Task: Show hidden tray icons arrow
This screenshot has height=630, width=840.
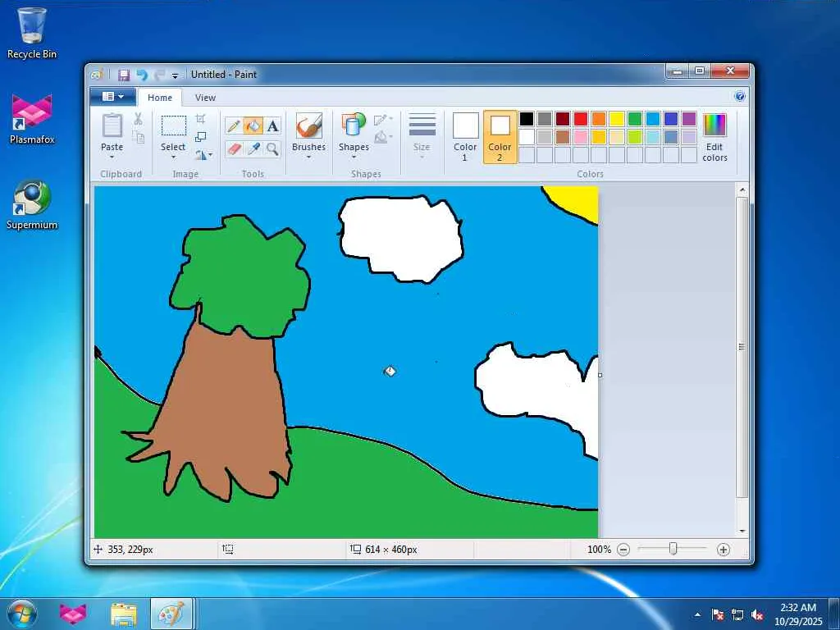Action: [697, 614]
